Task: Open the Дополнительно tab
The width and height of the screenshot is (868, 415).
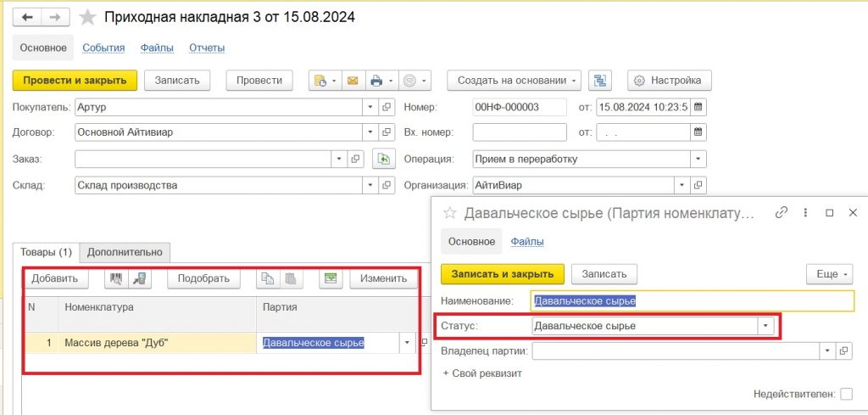Action: pos(125,252)
